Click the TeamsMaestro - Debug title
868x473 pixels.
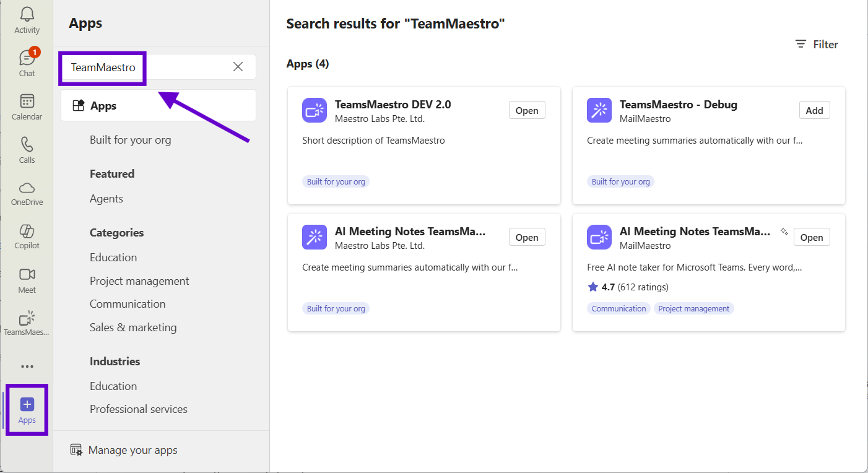tap(679, 105)
